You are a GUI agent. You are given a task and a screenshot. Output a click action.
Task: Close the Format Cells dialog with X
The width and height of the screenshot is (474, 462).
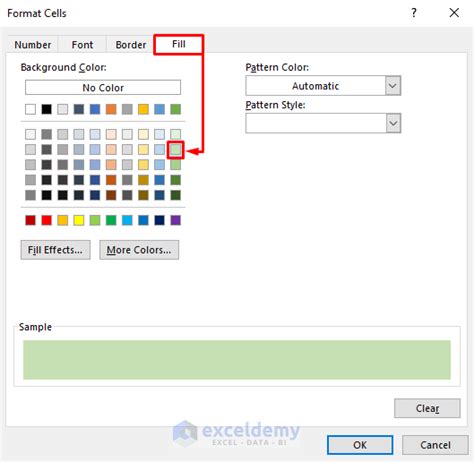(454, 13)
